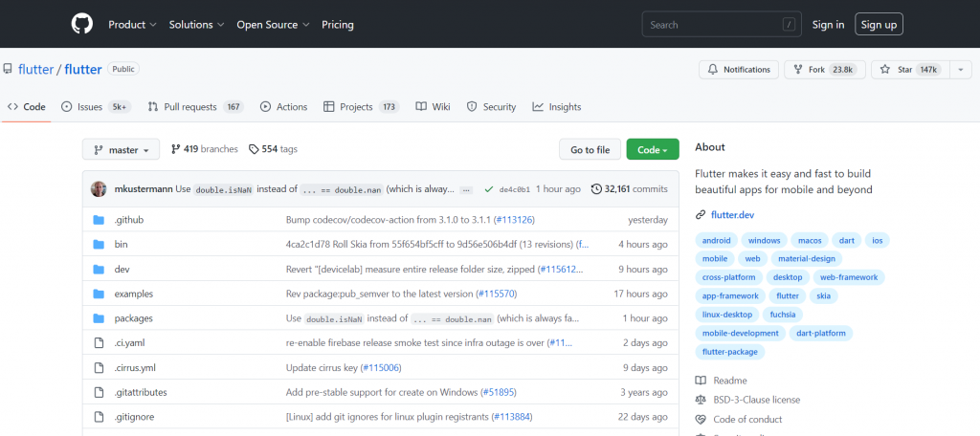The height and width of the screenshot is (436, 980).
Task: Click the fork count 23.8k
Action: 842,70
